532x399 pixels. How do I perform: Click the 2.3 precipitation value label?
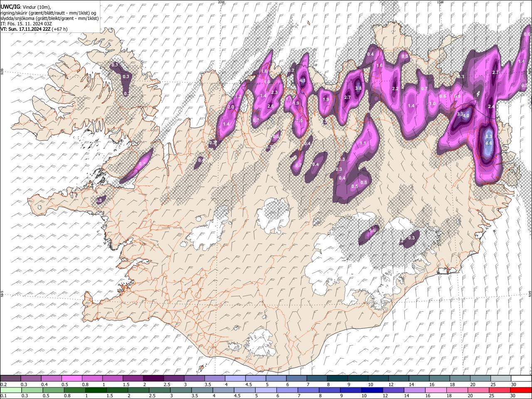click(274, 92)
